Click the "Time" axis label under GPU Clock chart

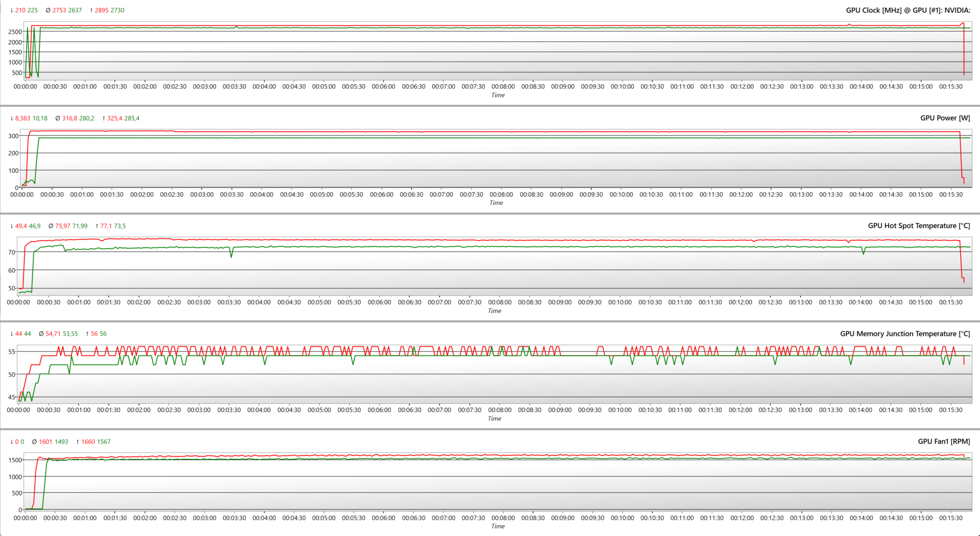pos(498,95)
